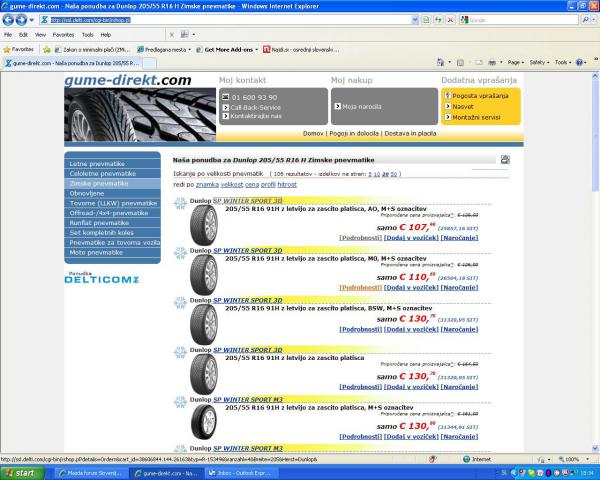Click the Home toolbar icon

440,62
